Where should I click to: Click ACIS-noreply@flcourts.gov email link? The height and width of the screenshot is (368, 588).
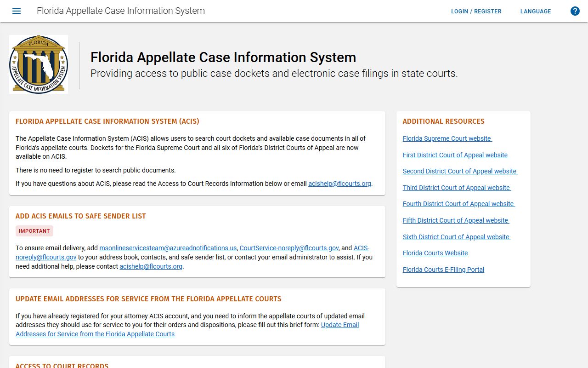(x=46, y=257)
